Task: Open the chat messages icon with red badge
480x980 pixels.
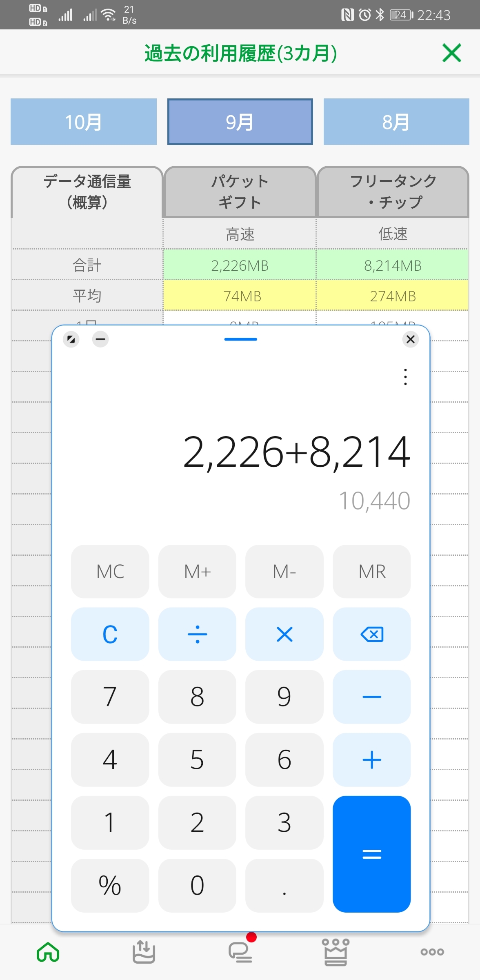Action: tap(240, 952)
